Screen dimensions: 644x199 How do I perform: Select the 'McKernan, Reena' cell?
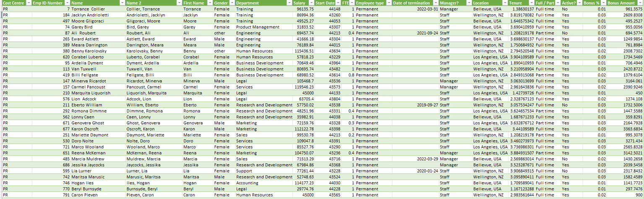(154, 153)
